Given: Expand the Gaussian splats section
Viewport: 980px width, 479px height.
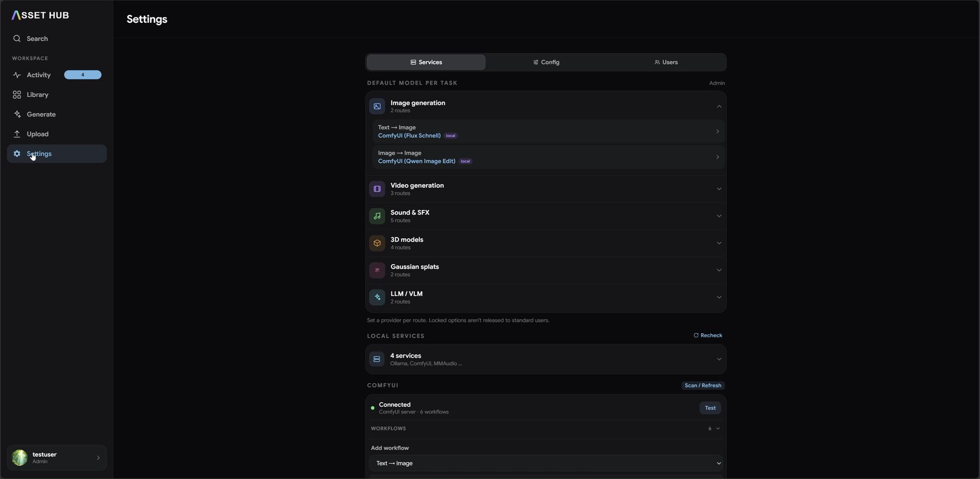Looking at the screenshot, I should 719,270.
